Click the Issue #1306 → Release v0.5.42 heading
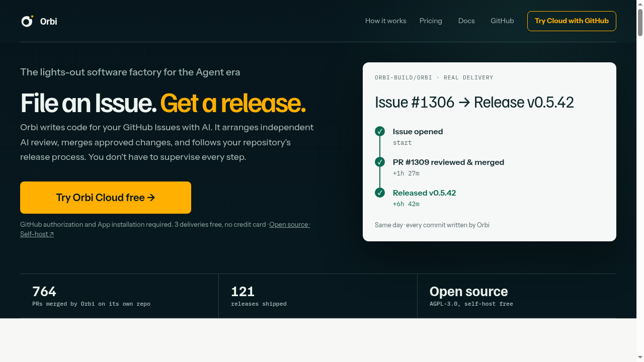The height and width of the screenshot is (362, 644). pyautogui.click(x=474, y=102)
